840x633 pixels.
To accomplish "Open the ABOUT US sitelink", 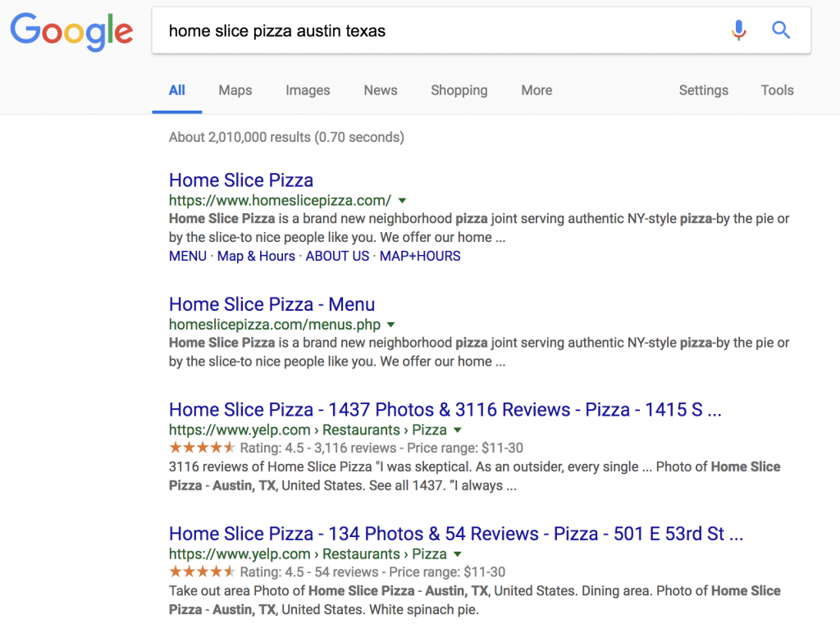I will (337, 256).
